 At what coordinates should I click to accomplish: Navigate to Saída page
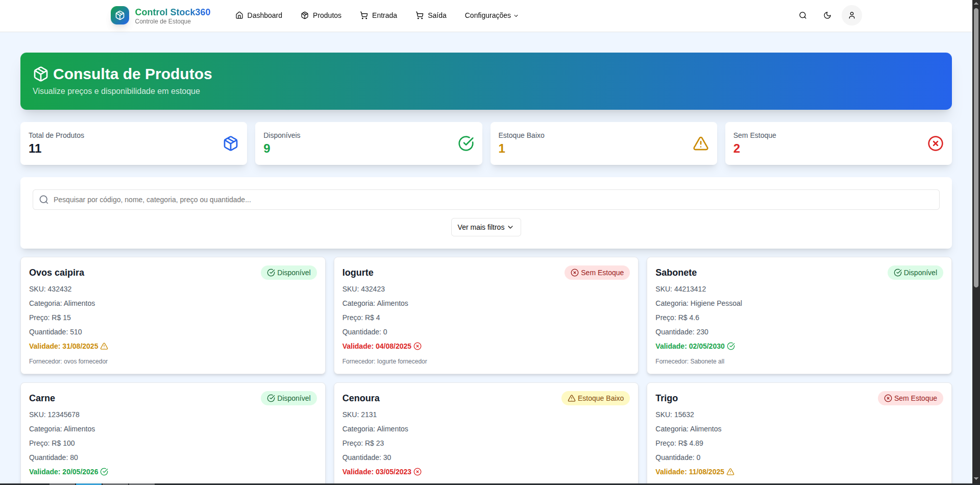click(431, 15)
